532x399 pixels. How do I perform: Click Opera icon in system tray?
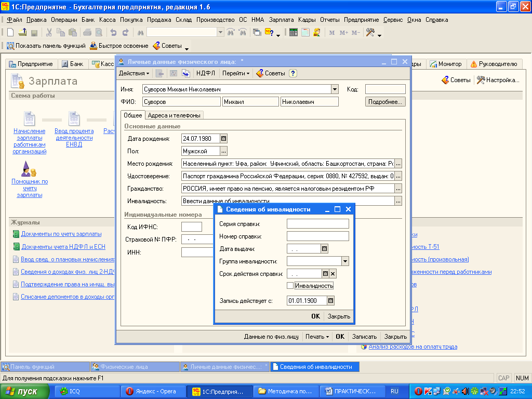point(418,391)
